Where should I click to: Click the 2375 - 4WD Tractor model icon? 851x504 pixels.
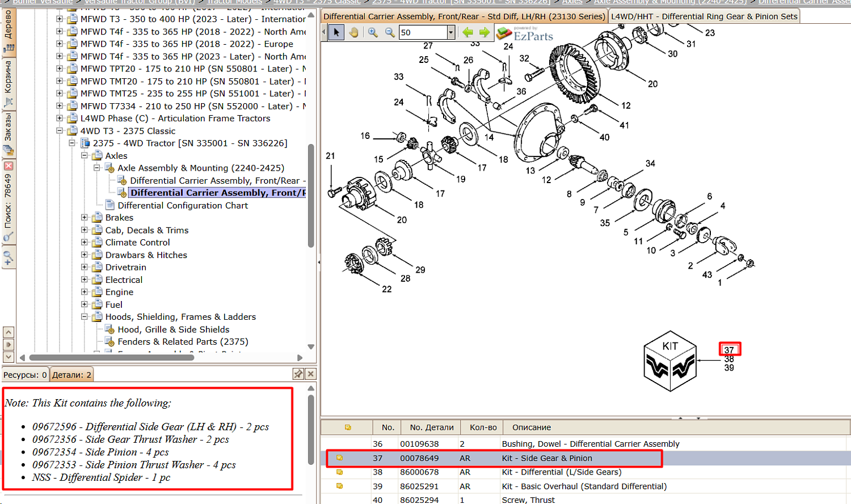[85, 143]
